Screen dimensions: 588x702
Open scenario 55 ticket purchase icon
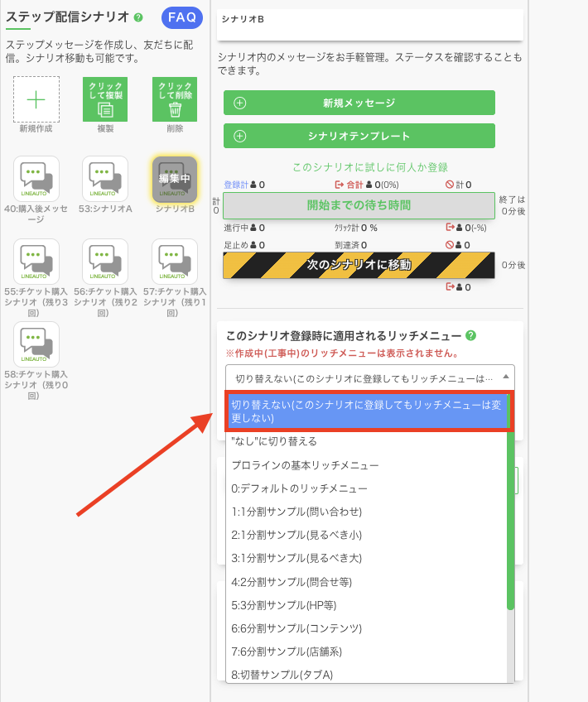point(36,262)
